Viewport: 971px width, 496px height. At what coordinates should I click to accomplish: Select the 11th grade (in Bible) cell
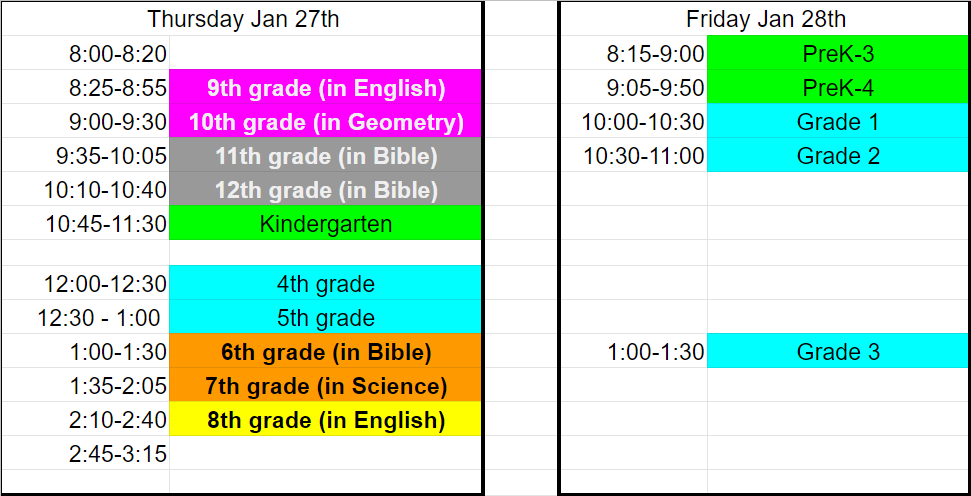pyautogui.click(x=326, y=156)
